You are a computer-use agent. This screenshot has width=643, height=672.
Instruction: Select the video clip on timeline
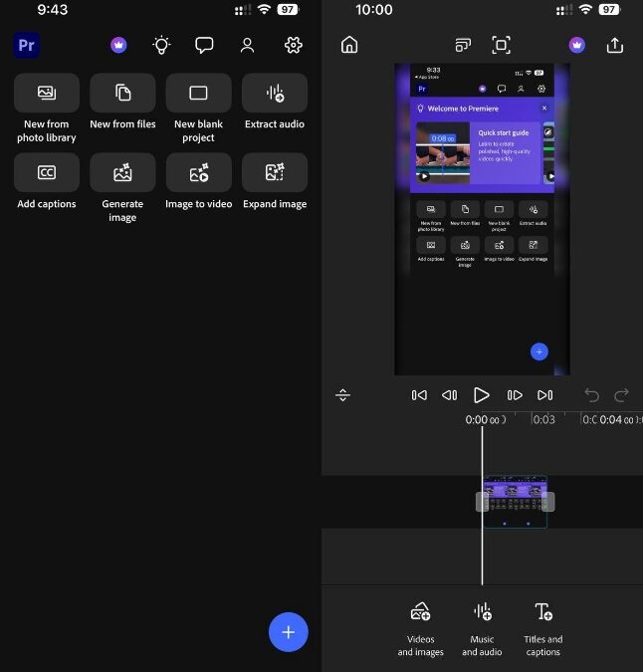(x=515, y=501)
